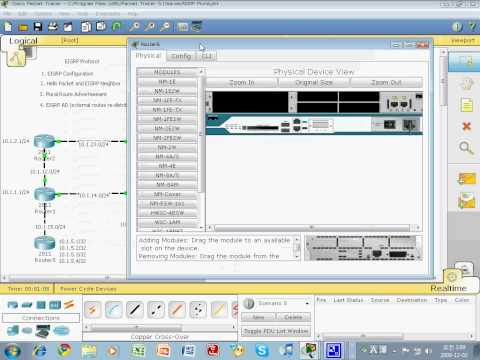Choose the Hubs device category icon
480x360 pixels.
41,305
